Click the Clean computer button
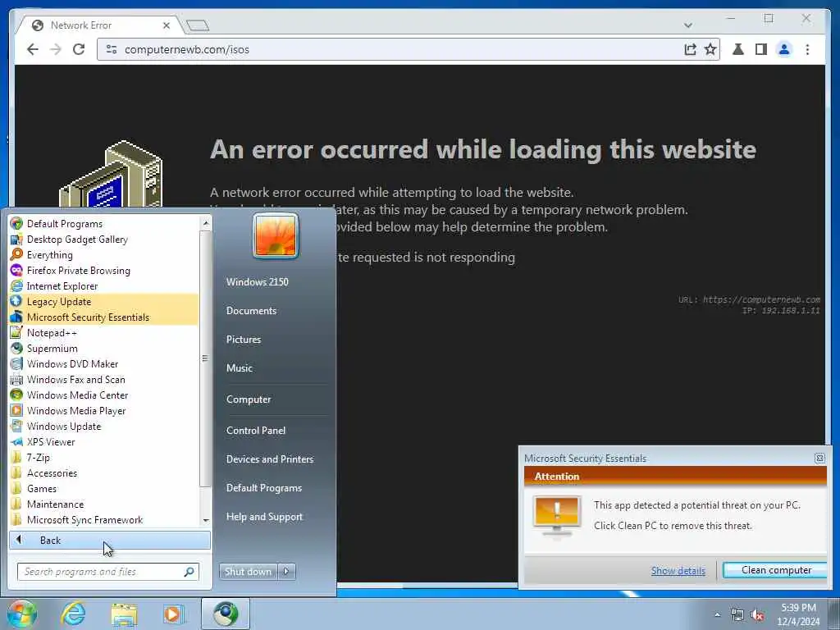The height and width of the screenshot is (630, 840). 776,570
